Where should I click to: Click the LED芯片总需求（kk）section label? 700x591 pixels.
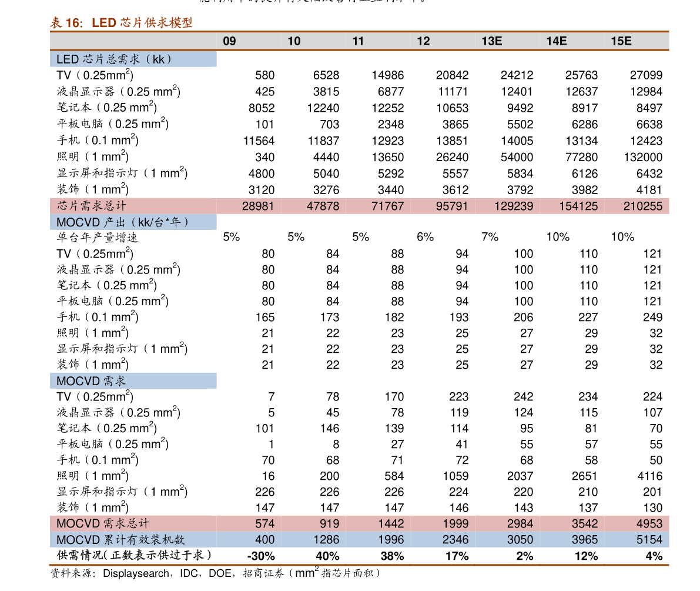coord(115,59)
